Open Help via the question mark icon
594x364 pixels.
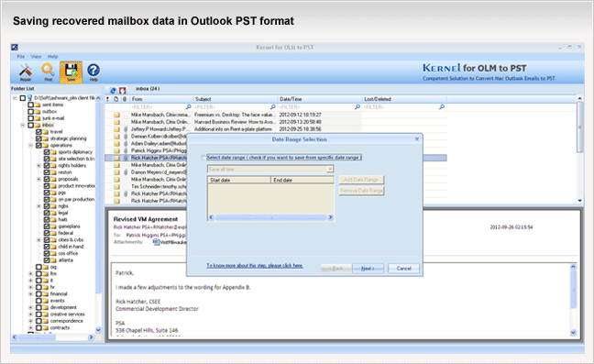tap(93, 72)
